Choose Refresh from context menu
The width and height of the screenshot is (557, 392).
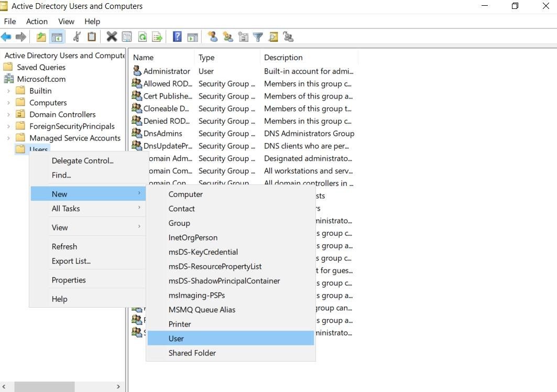88,246
